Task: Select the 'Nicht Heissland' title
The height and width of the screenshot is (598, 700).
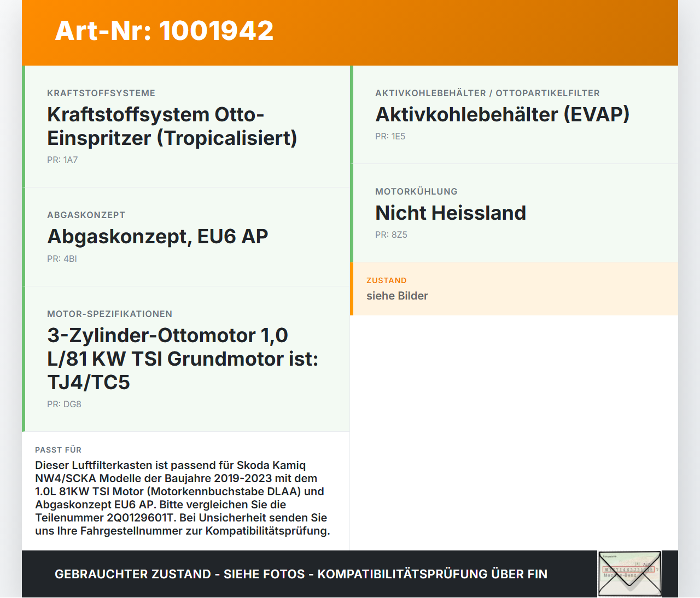Action: click(x=451, y=213)
